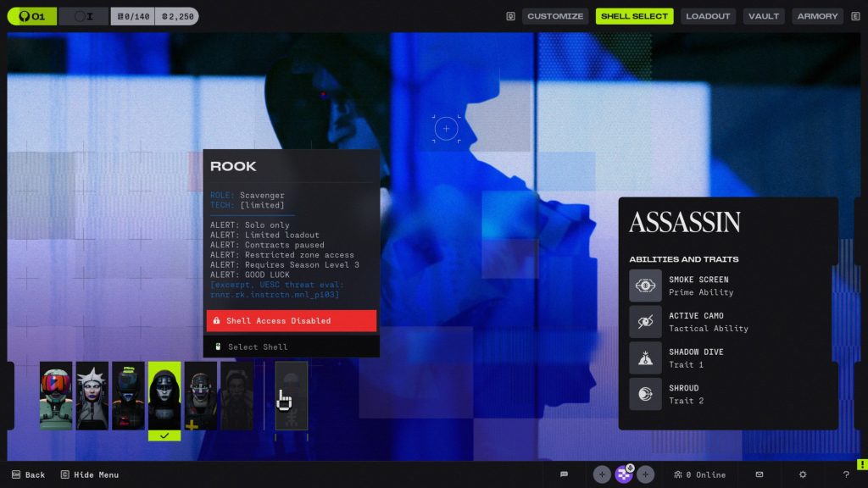This screenshot has height=488, width=868.
Task: Select the Shroud trait icon
Action: (x=645, y=395)
